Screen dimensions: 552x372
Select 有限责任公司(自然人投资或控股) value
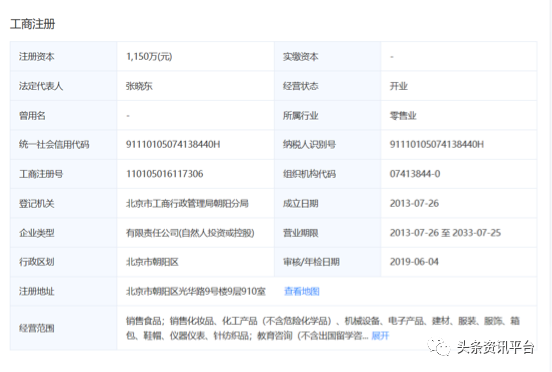[190, 233]
